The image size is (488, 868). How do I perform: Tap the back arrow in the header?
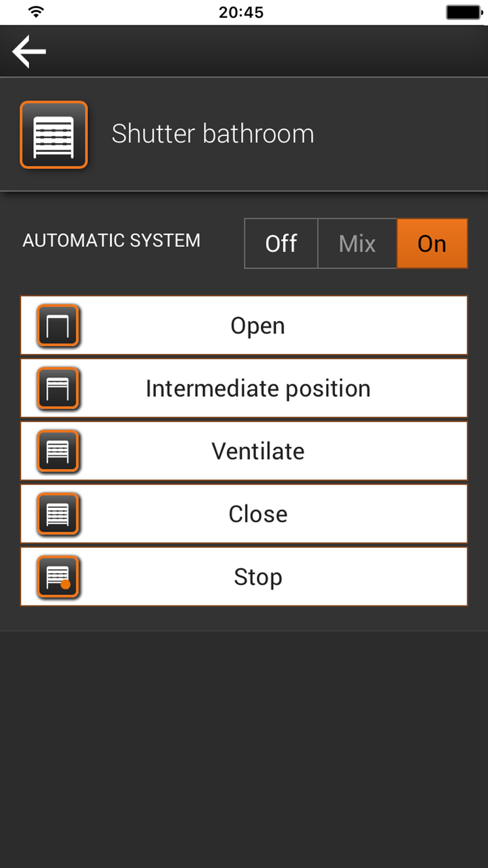coord(29,51)
